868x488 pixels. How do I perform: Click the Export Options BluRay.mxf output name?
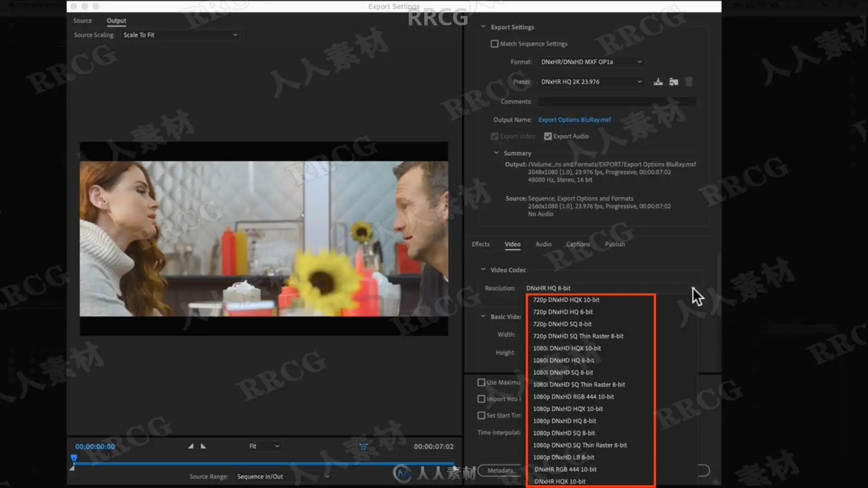pos(574,120)
